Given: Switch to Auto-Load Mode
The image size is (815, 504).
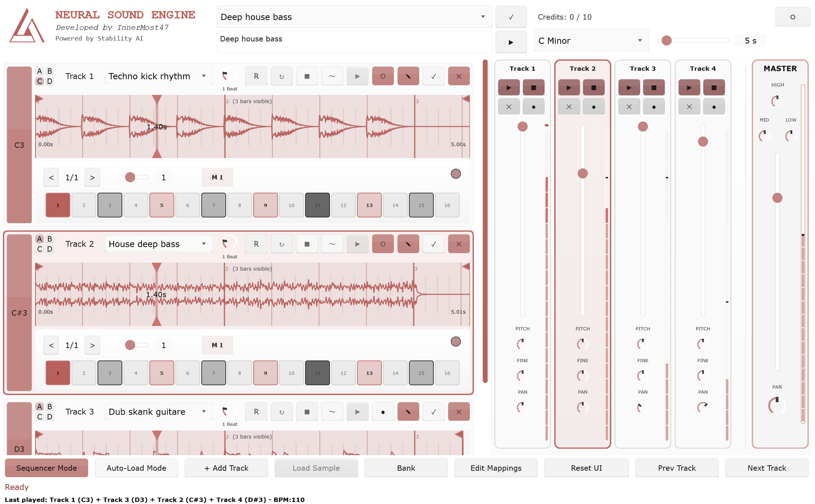Looking at the screenshot, I should point(136,468).
